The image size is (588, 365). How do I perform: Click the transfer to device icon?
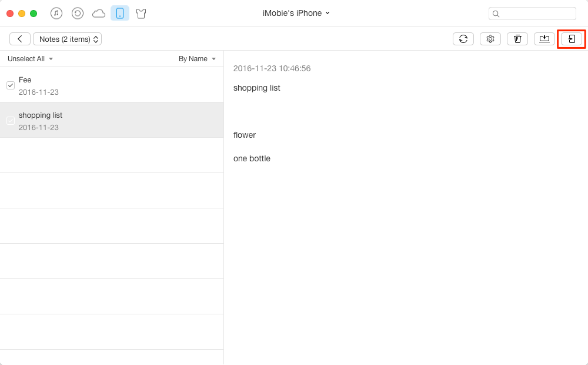[572, 39]
